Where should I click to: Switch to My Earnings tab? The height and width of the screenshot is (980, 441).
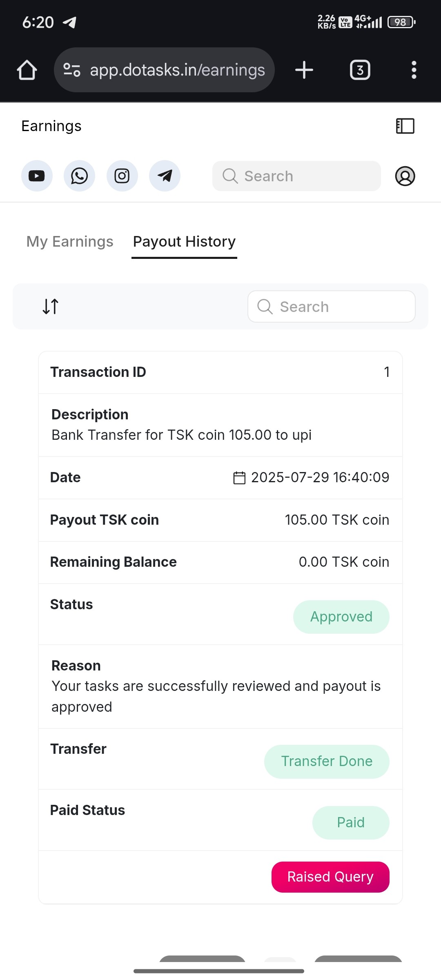click(x=70, y=242)
